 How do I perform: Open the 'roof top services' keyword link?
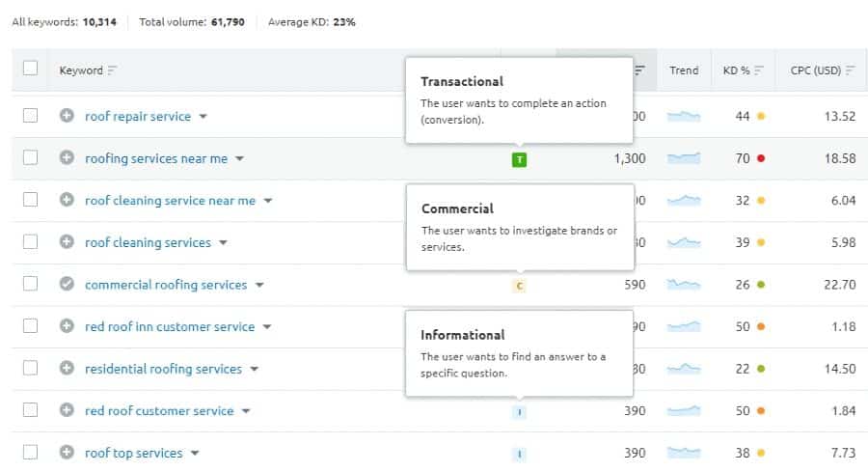click(133, 453)
